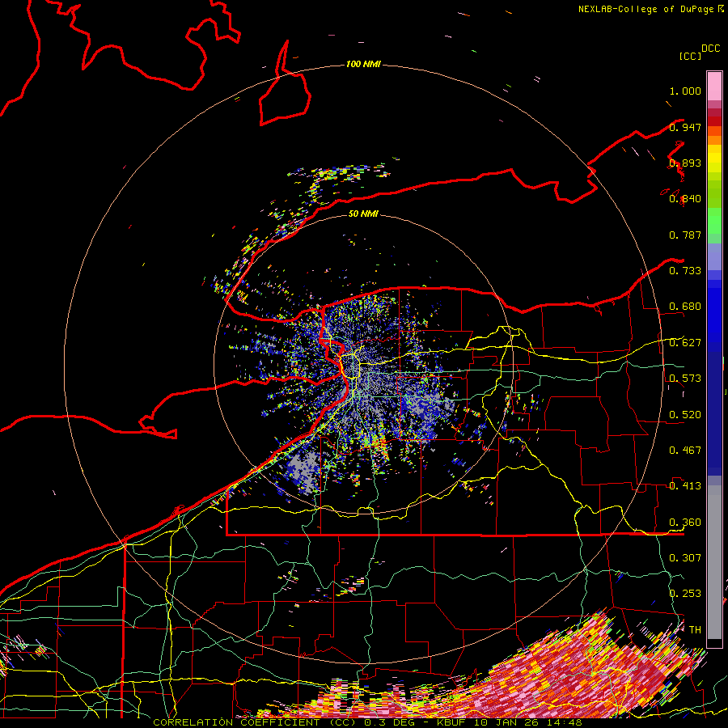The image size is (728, 728).
Task: Click the [CC] units label
Action: (691, 56)
